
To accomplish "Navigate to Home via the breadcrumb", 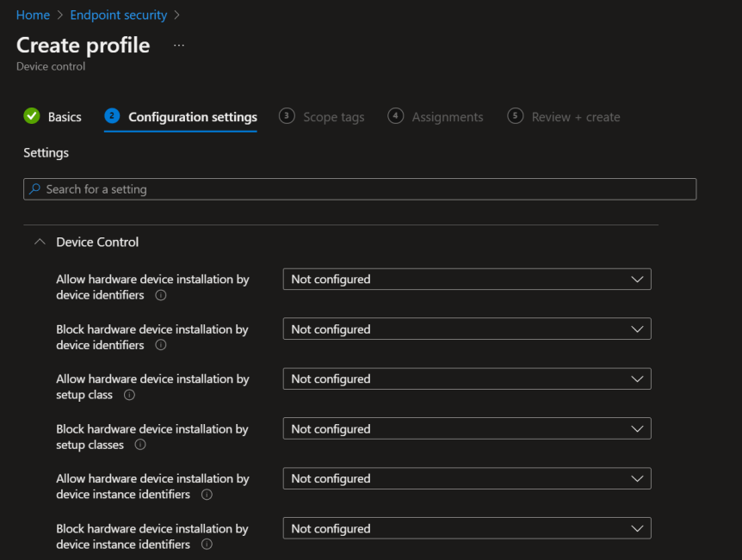I will 33,15.
